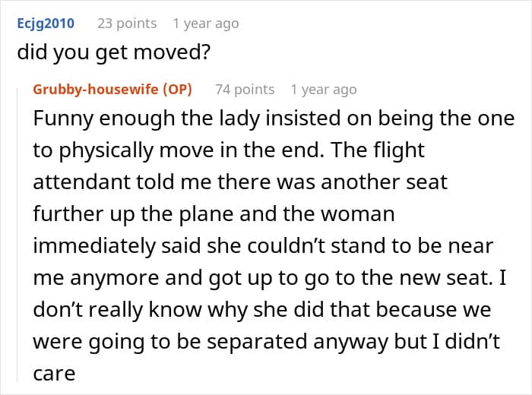Click the timestamp on Ecjg2010's comment

[x=205, y=24]
